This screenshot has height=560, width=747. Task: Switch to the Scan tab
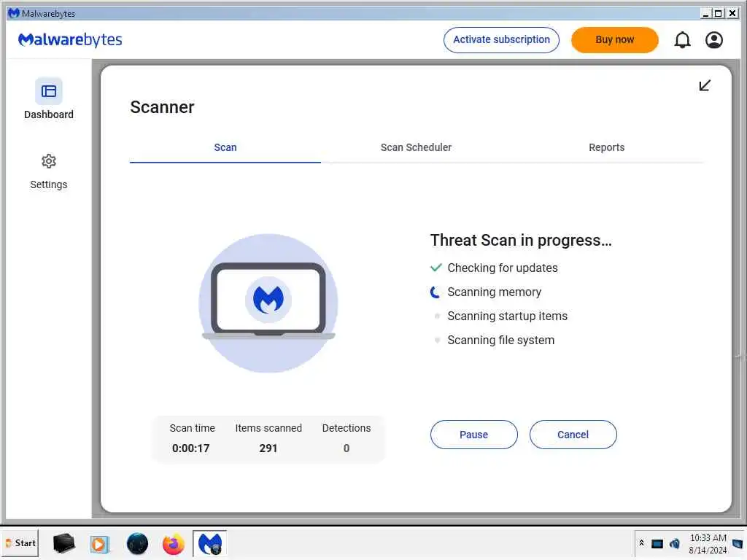225,147
